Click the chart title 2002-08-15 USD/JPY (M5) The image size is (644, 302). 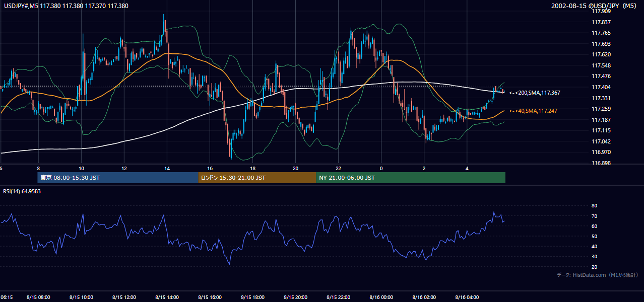point(595,6)
